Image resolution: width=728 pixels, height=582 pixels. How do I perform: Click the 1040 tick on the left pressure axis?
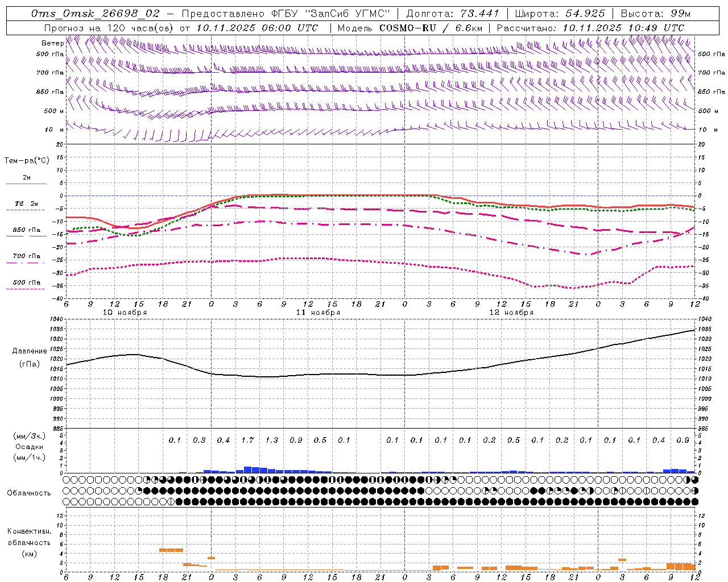coord(57,319)
